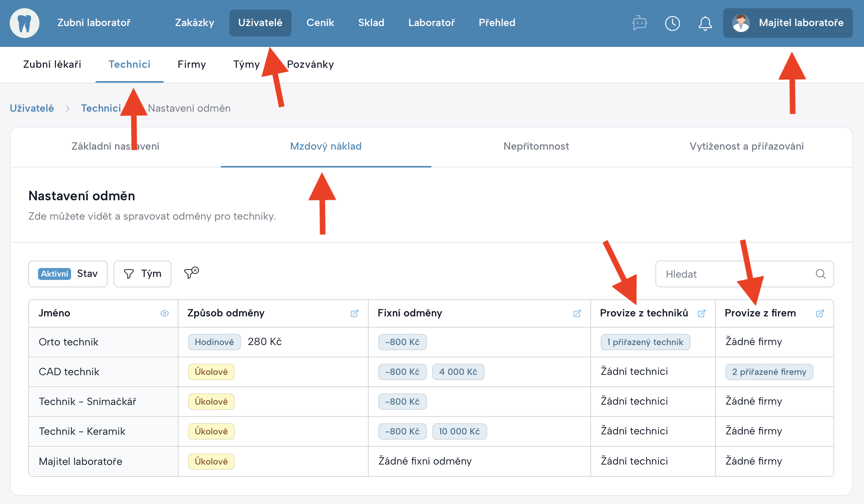Select the Zubní lékaři sub-tab
864x504 pixels.
pyautogui.click(x=52, y=64)
